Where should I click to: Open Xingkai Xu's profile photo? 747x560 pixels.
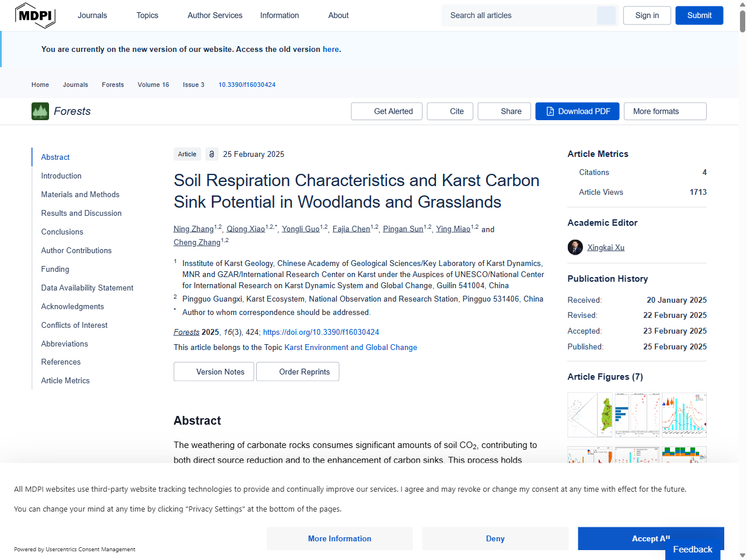point(575,247)
